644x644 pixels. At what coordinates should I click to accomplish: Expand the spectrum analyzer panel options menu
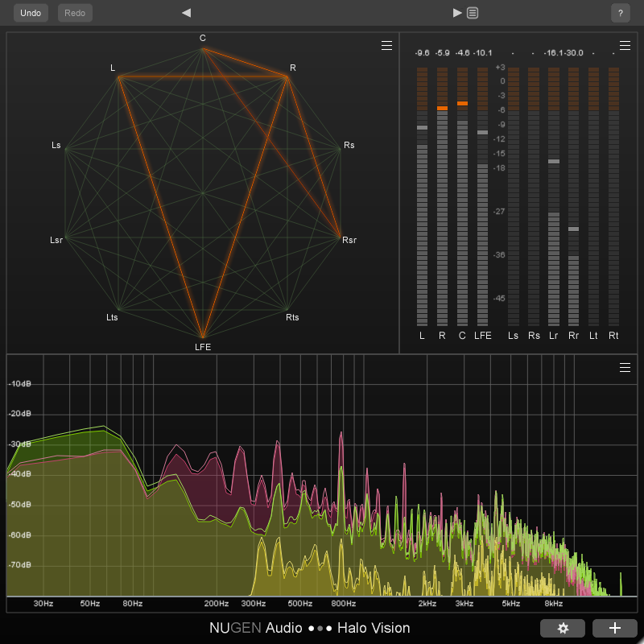pos(625,368)
